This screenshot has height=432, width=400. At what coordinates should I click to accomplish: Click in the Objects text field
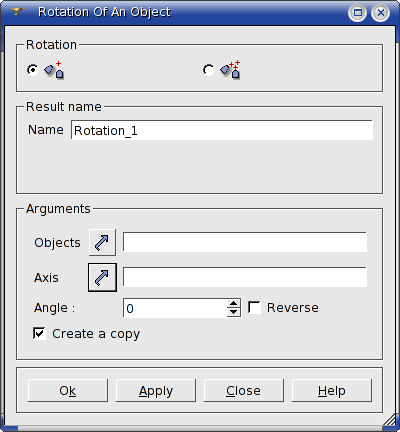245,242
